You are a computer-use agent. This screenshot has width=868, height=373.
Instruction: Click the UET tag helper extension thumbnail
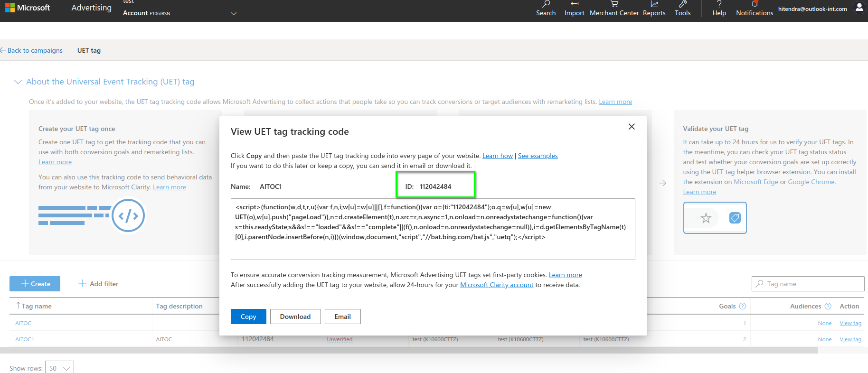pos(715,218)
